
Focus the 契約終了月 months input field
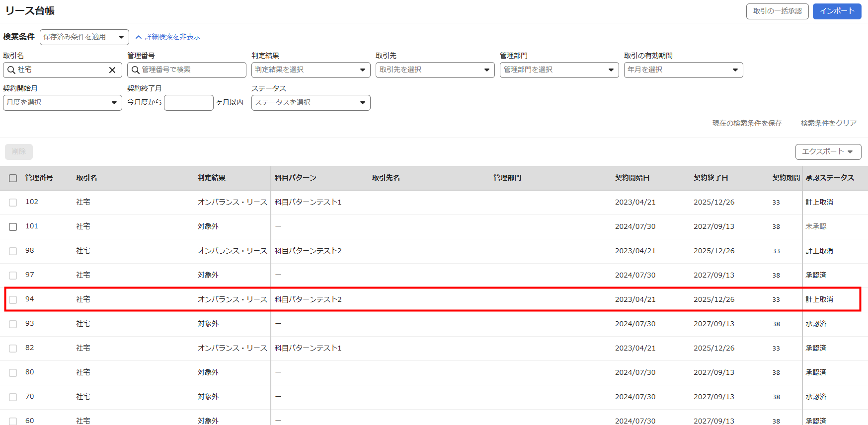point(188,103)
